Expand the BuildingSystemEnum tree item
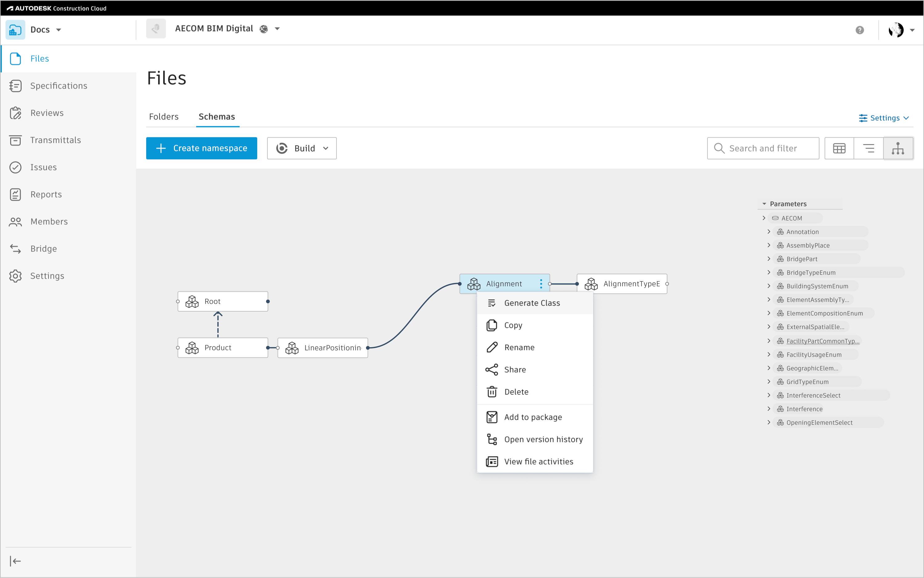The image size is (924, 578). pos(769,286)
